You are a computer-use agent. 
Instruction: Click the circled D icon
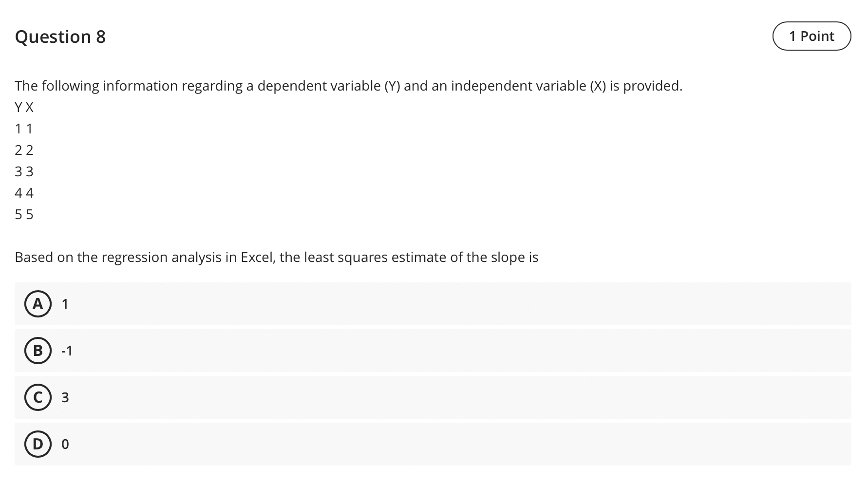38,444
